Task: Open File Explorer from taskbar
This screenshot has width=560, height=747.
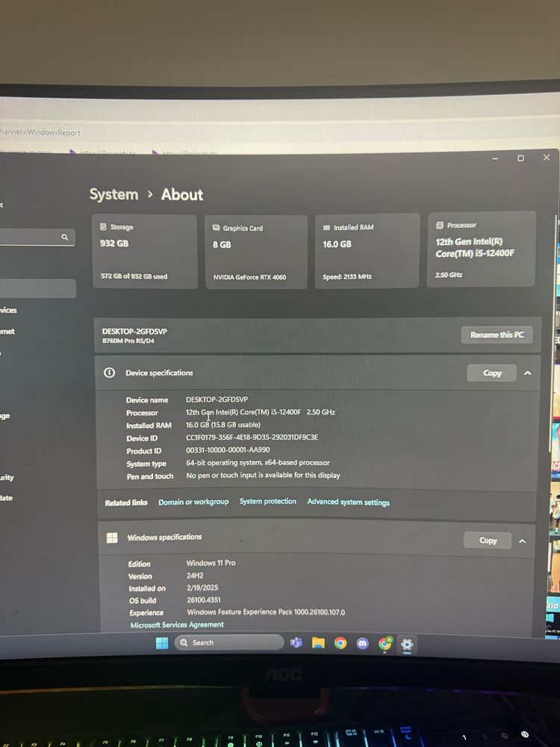Action: point(318,643)
